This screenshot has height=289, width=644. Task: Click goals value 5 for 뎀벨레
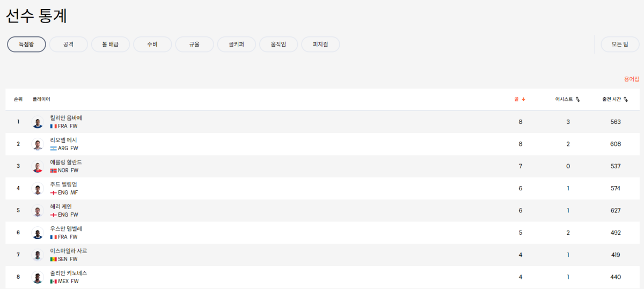tap(520, 233)
